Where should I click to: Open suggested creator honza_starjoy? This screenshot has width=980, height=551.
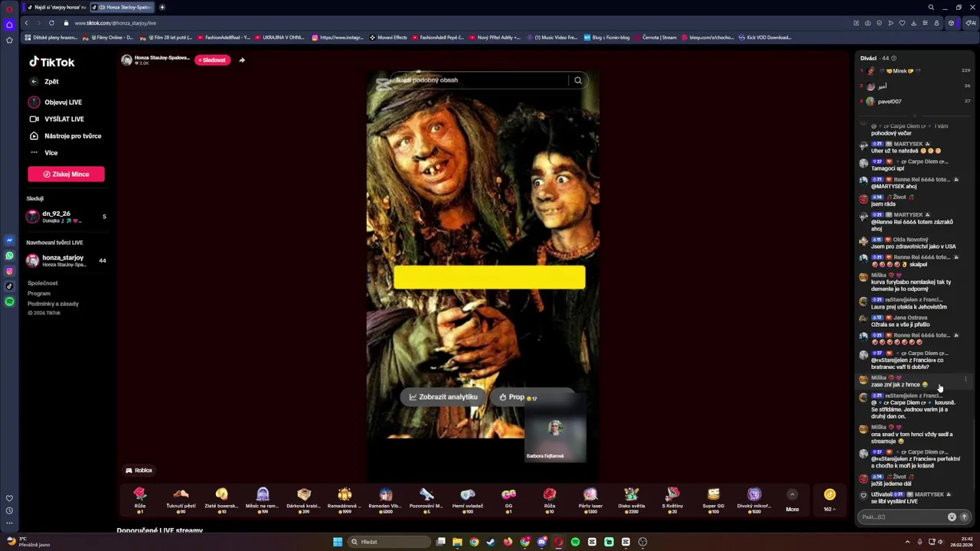coord(66,261)
